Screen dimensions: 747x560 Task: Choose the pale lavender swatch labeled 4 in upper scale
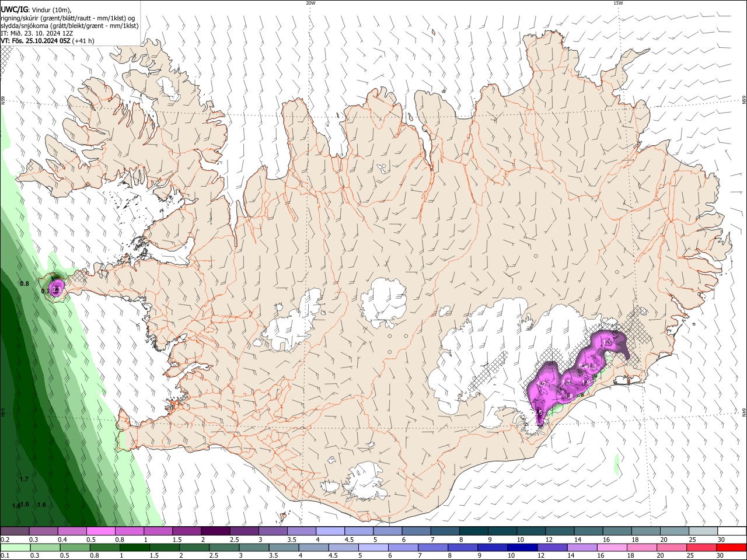click(330, 531)
